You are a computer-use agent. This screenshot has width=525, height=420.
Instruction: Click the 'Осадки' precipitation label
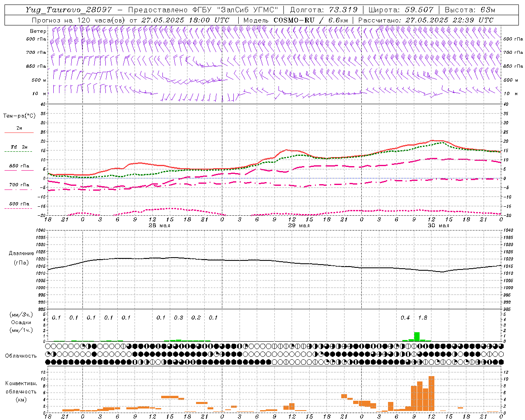[21, 322]
